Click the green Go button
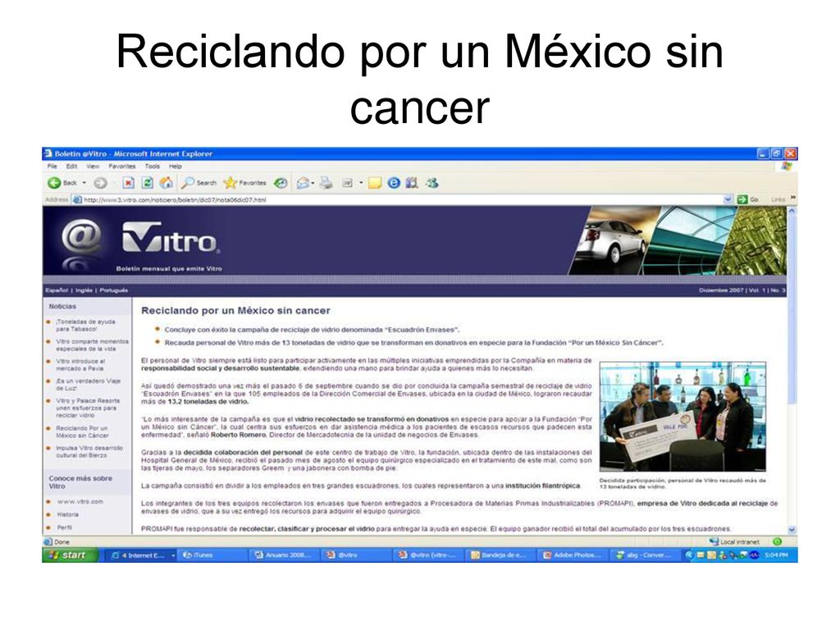 748,199
